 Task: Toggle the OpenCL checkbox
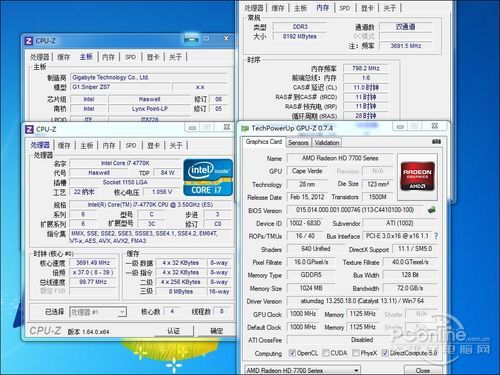tap(292, 353)
